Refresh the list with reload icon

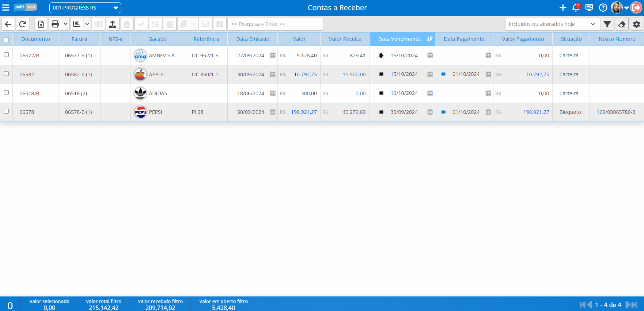coord(22,24)
